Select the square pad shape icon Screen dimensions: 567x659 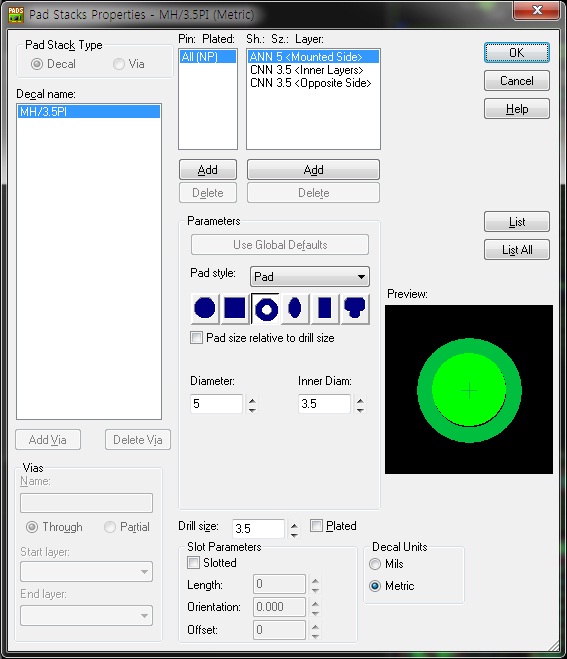(235, 308)
